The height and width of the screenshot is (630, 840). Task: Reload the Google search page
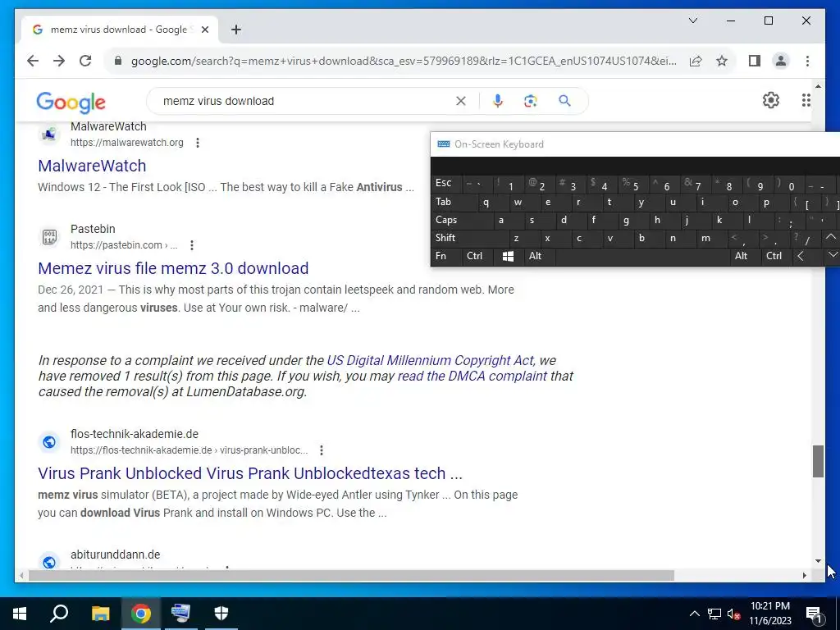click(x=85, y=61)
